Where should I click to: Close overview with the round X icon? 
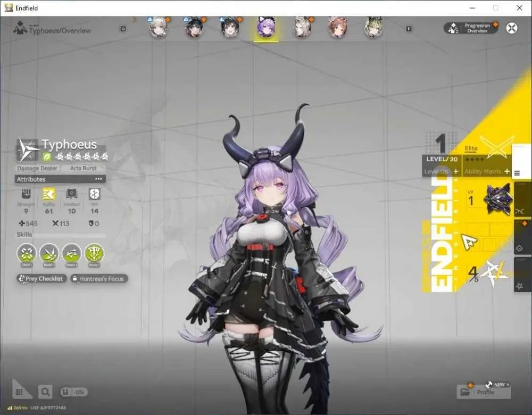tap(512, 28)
